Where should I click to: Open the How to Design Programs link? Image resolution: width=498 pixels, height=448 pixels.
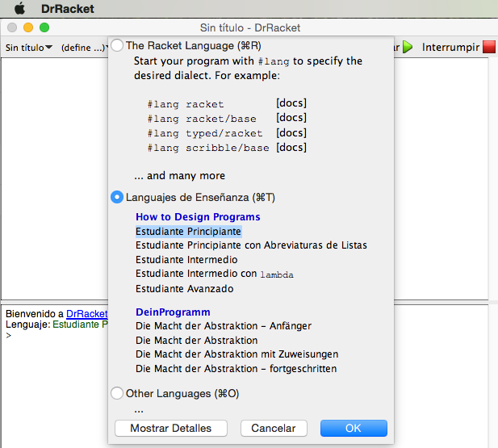point(198,216)
